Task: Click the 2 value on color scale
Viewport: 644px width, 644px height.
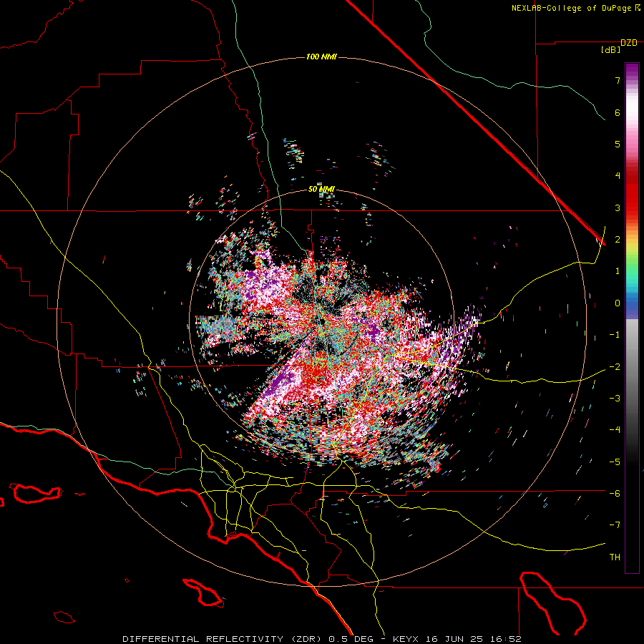Action: tap(618, 240)
